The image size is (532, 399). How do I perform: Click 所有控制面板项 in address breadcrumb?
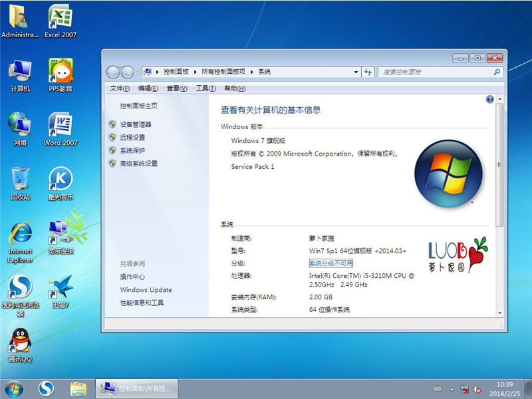(x=223, y=72)
